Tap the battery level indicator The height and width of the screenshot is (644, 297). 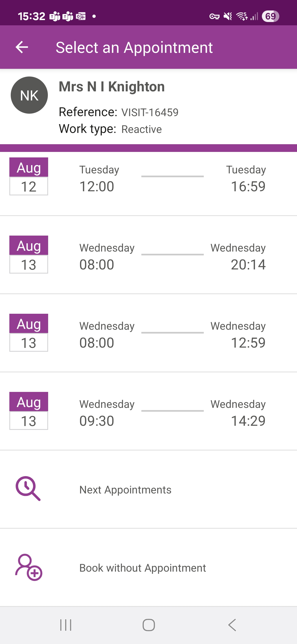270,16
